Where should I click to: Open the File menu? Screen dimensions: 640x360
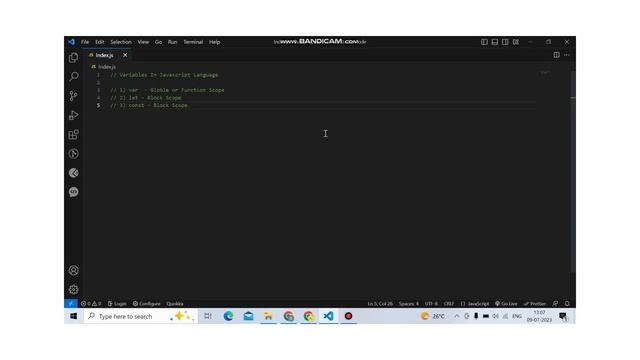[85, 42]
